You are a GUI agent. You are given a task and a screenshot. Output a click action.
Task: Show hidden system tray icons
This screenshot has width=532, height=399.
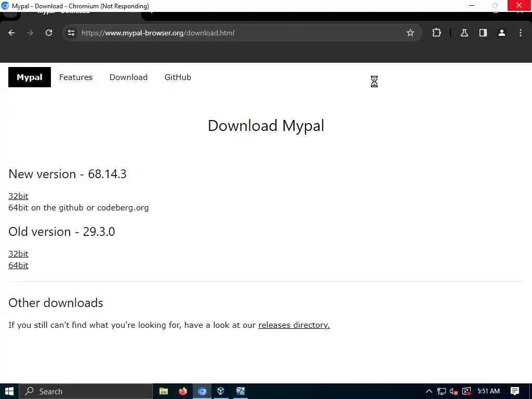429,391
